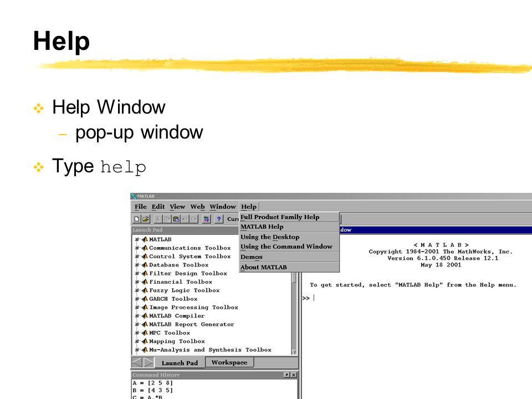Undock the Command History panel
Image resolution: width=532 pixels, height=399 pixels.
[287, 375]
